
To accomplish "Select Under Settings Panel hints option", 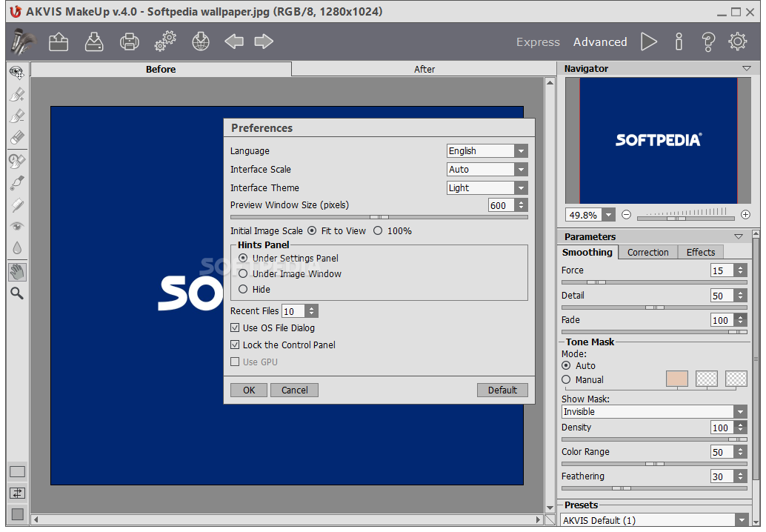I will point(243,258).
